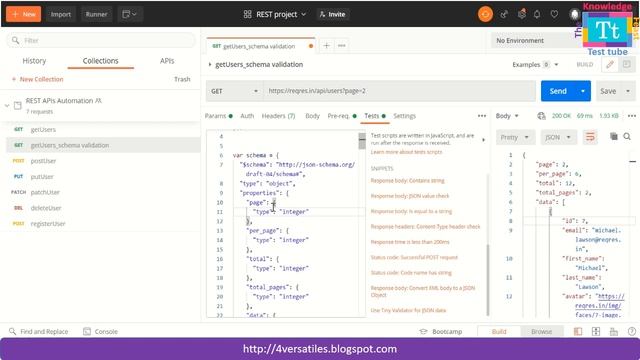Viewport: 640px width, 360px height.
Task: Search within the response body
Action: (x=627, y=136)
